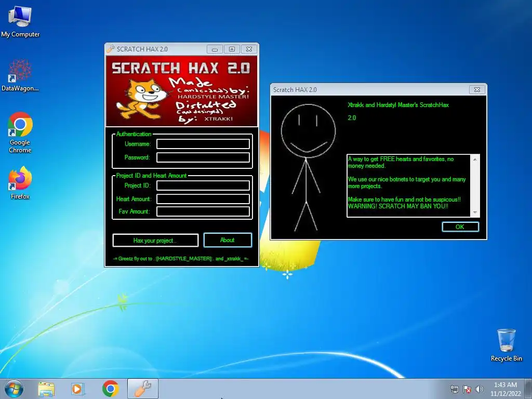This screenshot has width=532, height=399.
Task: Click the version text 2.0 in About dialog
Action: 352,118
